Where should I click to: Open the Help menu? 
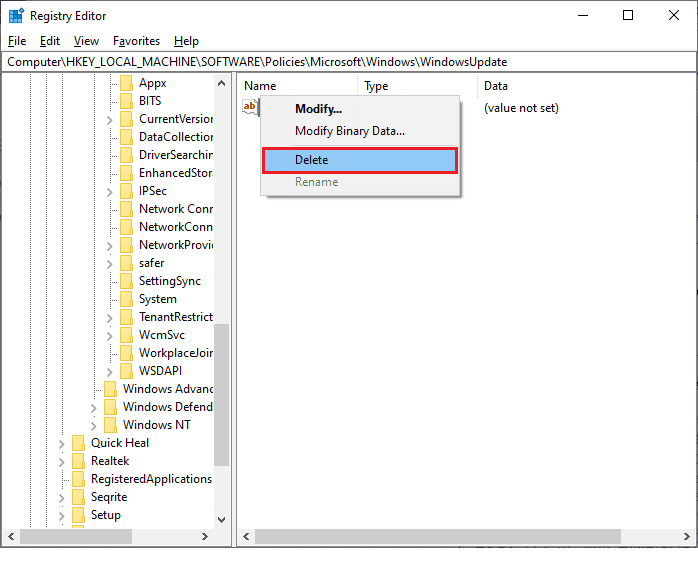186,41
